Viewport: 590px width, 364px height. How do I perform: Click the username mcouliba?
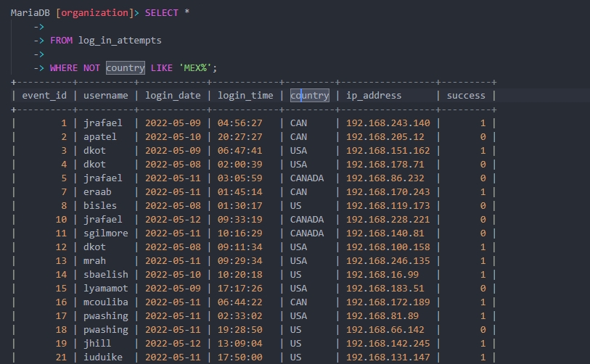tap(105, 302)
